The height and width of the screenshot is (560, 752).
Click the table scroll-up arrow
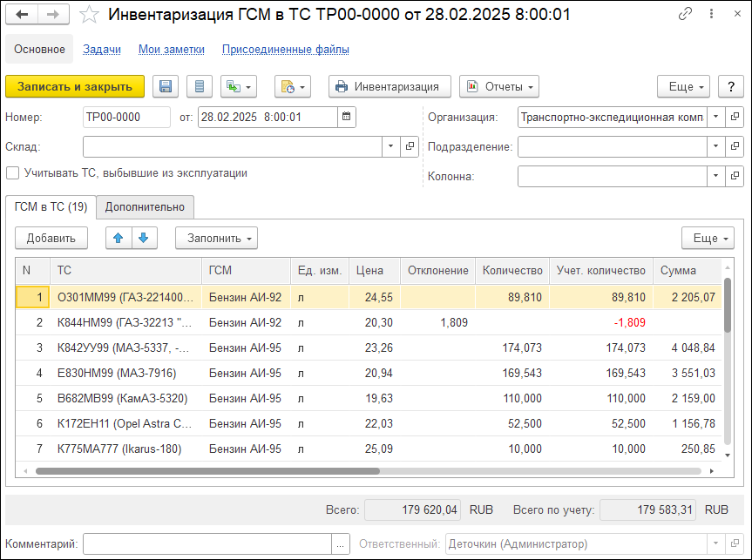tap(728, 267)
